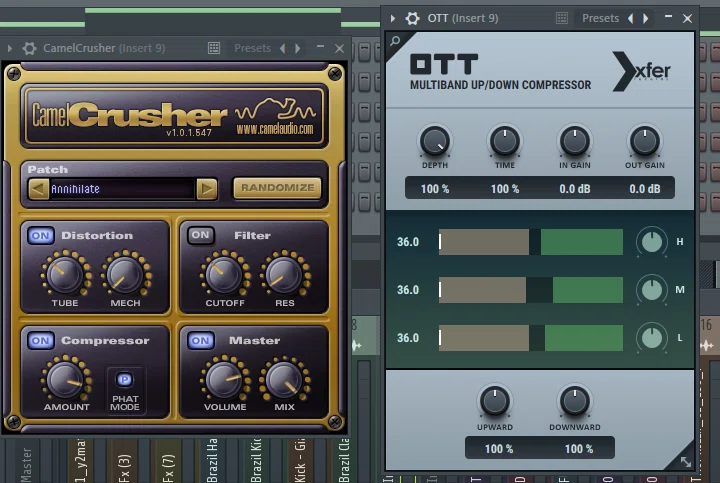Click the H band gain knob
The height and width of the screenshot is (483, 720).
tap(652, 242)
